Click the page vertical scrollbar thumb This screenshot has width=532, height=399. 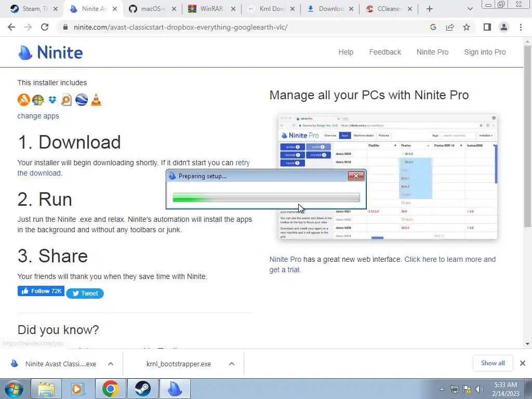[x=527, y=136]
